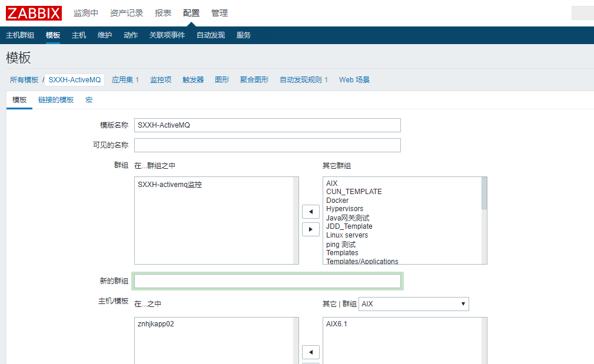Image resolution: width=594 pixels, height=364 pixels.
Task: Open the 触发器 link
Action: click(193, 80)
